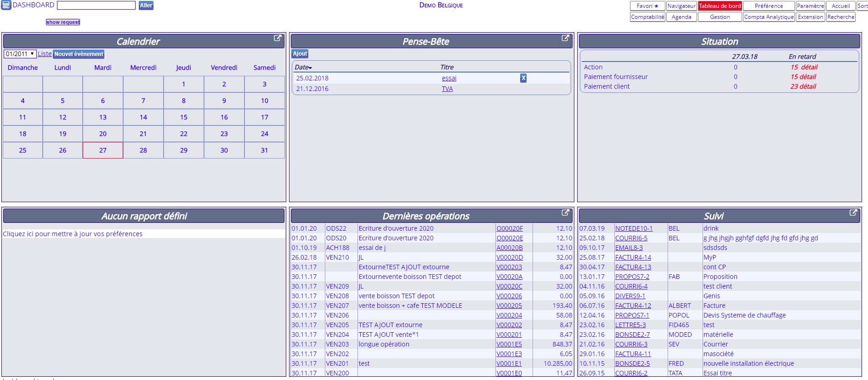Open operation V000205 link
868x380 pixels.
click(x=509, y=306)
